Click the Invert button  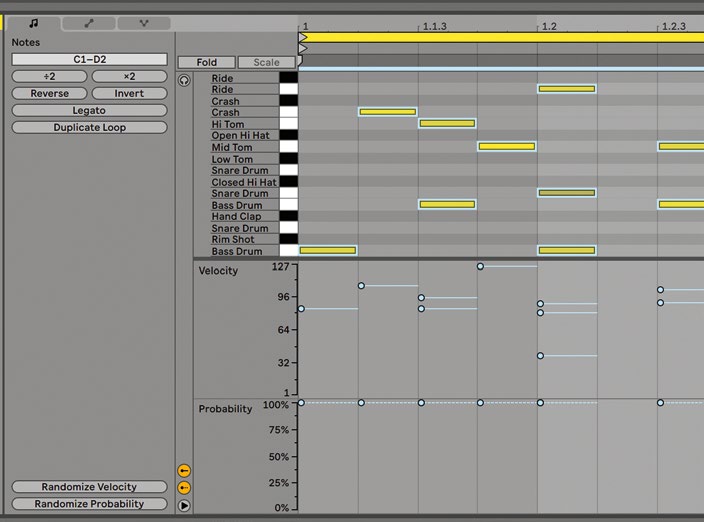click(129, 93)
